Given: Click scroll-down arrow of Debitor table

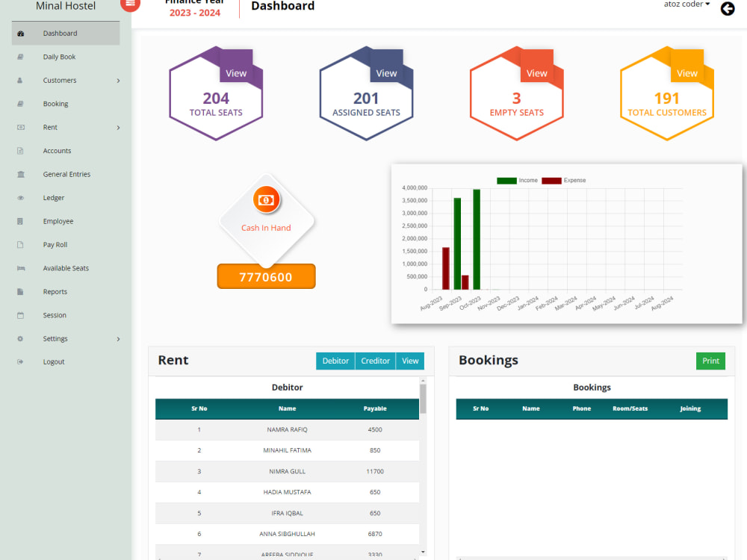Looking at the screenshot, I should [423, 553].
